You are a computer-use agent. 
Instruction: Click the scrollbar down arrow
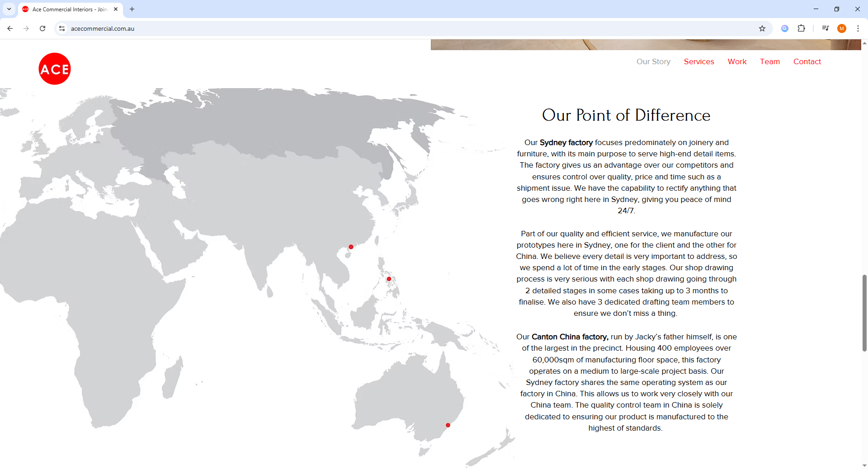click(864, 465)
